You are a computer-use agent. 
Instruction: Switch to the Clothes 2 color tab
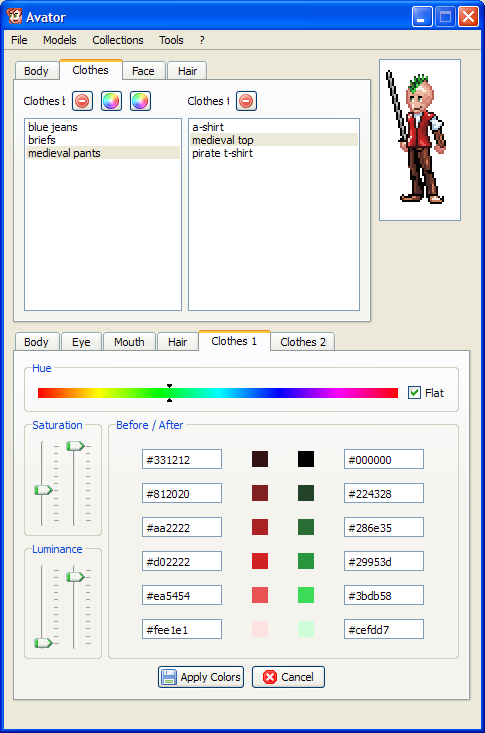click(303, 342)
